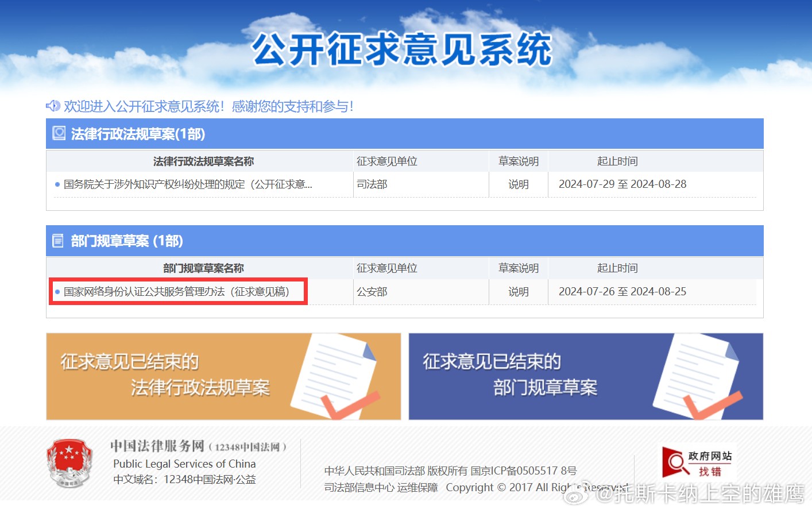Click the document icon in 法律行政法规草案 header
This screenshot has width=812, height=513.
click(x=59, y=132)
